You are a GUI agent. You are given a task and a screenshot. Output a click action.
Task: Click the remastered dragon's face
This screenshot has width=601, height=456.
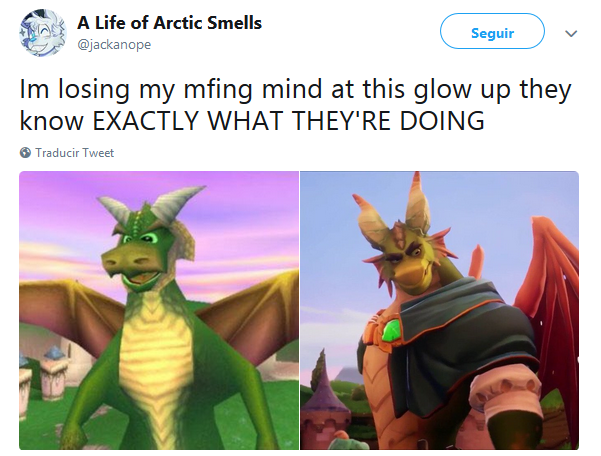(406, 261)
